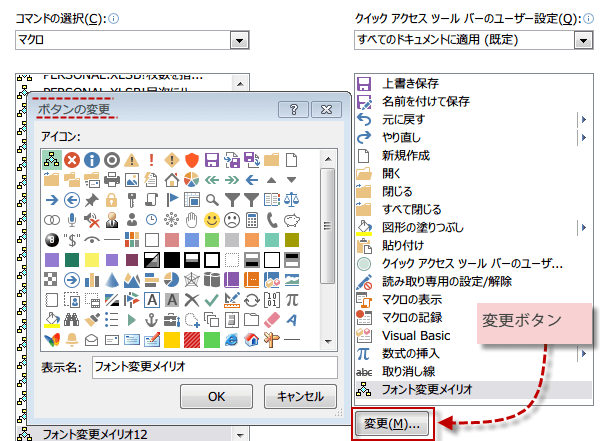Viewport: 600px width, 441px height.
Task: Choose the house icon with red flag
Action: click(x=172, y=180)
